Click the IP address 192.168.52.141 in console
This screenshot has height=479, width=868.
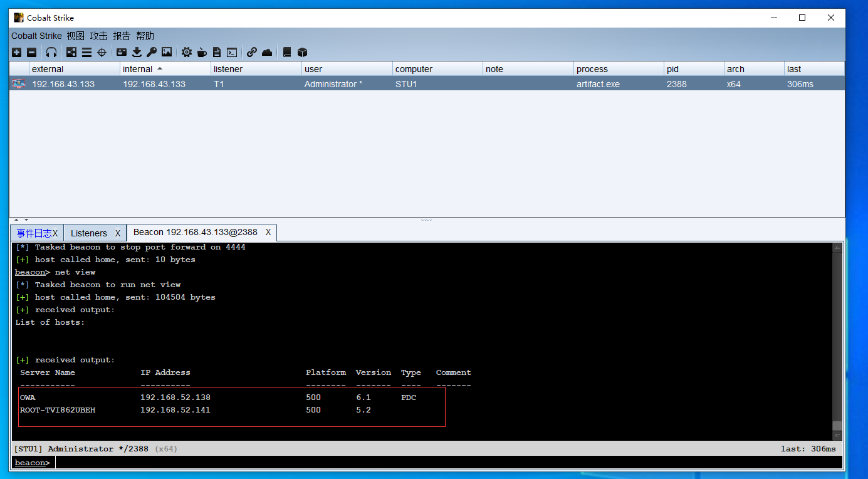click(x=175, y=410)
